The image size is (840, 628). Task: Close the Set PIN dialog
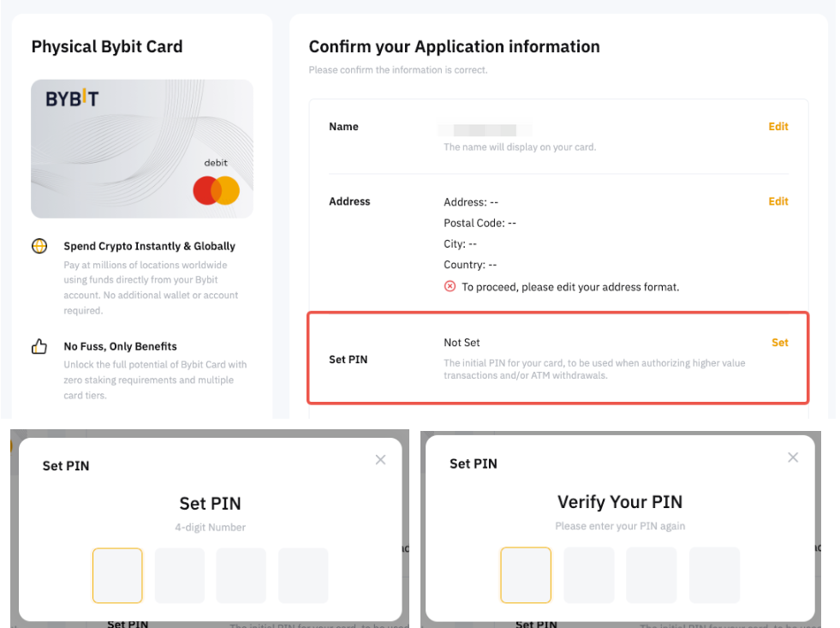pos(380,460)
